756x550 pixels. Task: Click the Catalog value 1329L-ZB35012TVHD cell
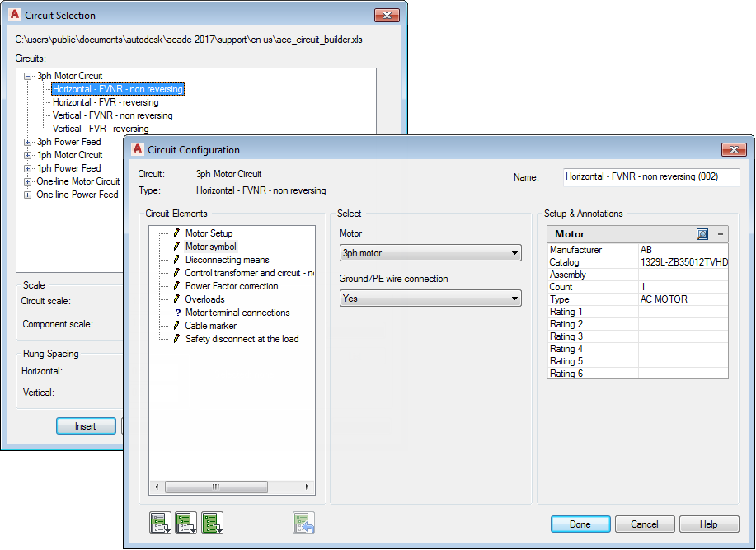pyautogui.click(x=683, y=262)
